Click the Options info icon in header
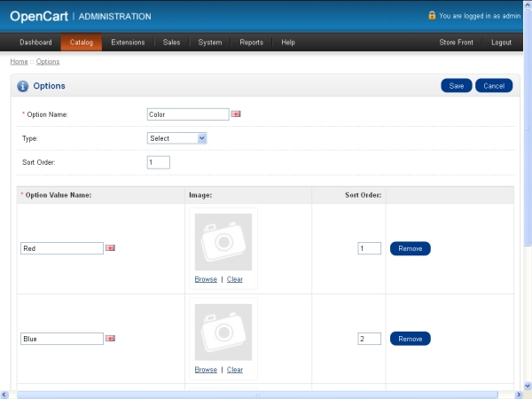The image size is (532, 399). click(x=23, y=86)
